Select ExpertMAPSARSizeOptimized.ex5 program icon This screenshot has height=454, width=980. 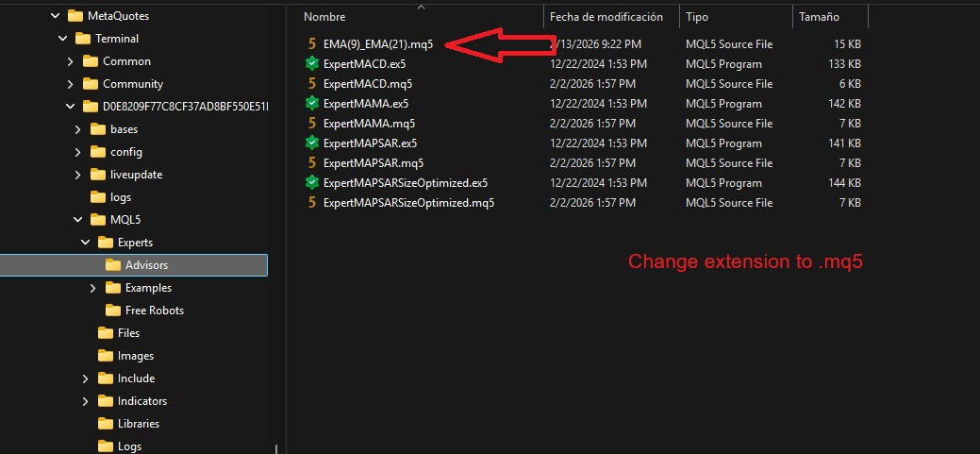coord(311,183)
